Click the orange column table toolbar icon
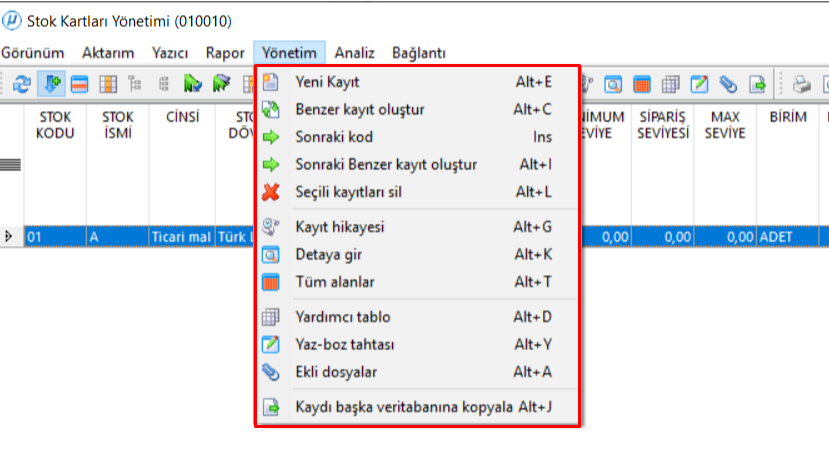The width and height of the screenshot is (829, 460). pos(108,84)
